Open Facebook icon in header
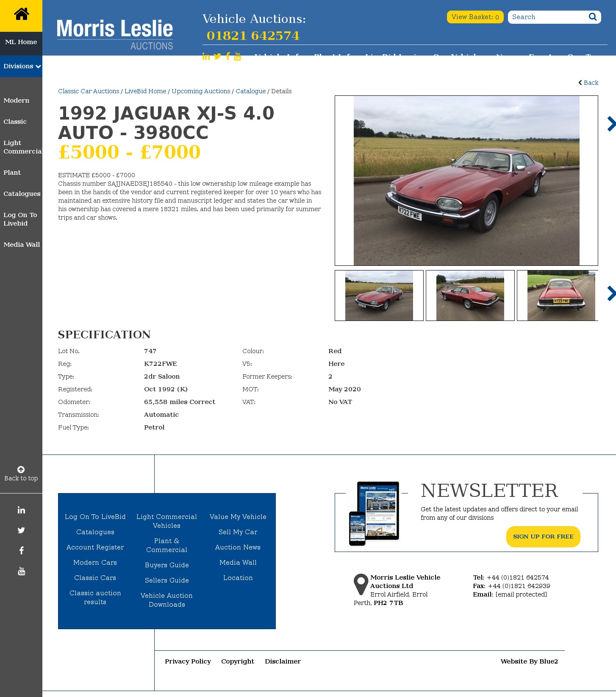Viewport: 616px width, 697px height. tap(228, 56)
